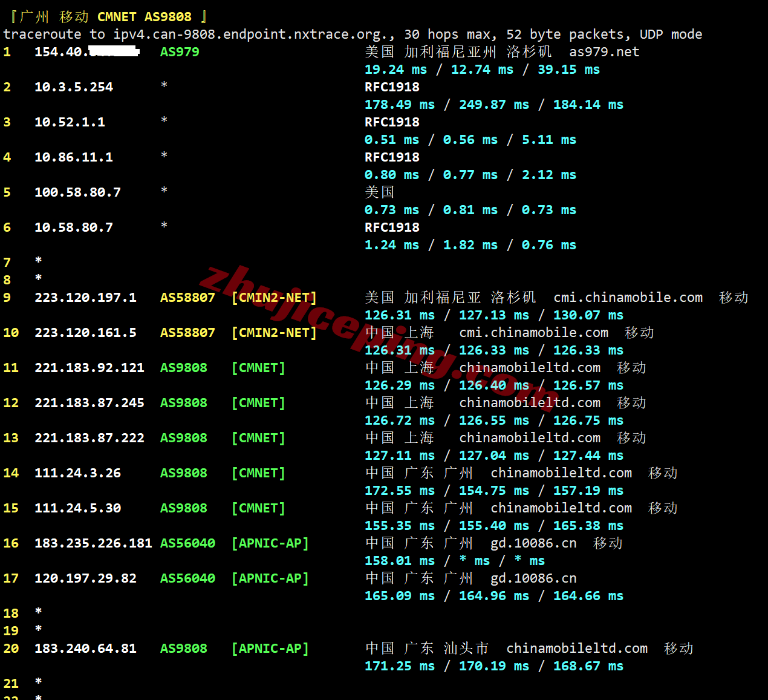
Task: Select IP address 10.3.5.254
Action: [74, 87]
